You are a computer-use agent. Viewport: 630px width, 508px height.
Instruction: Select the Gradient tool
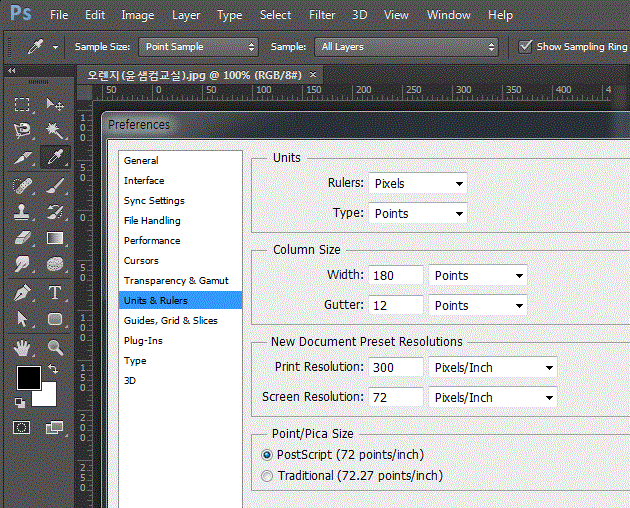click(55, 238)
